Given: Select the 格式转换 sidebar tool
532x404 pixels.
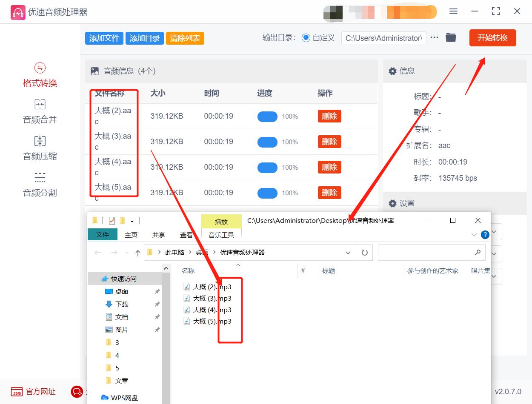Looking at the screenshot, I should (40, 75).
